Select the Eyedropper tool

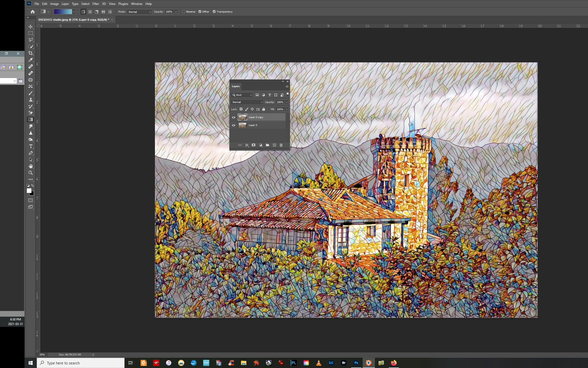coord(31,60)
